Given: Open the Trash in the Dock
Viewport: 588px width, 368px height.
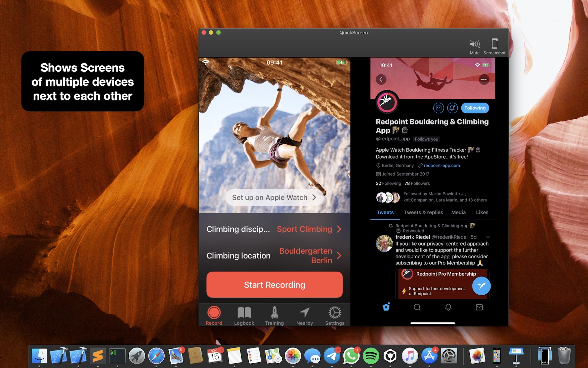Looking at the screenshot, I should pos(564,356).
